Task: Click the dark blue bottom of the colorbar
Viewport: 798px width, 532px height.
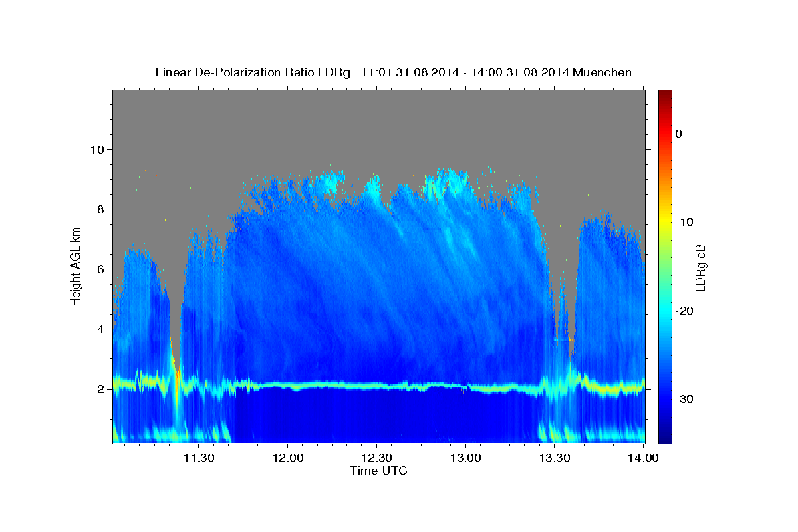Action: click(x=665, y=438)
